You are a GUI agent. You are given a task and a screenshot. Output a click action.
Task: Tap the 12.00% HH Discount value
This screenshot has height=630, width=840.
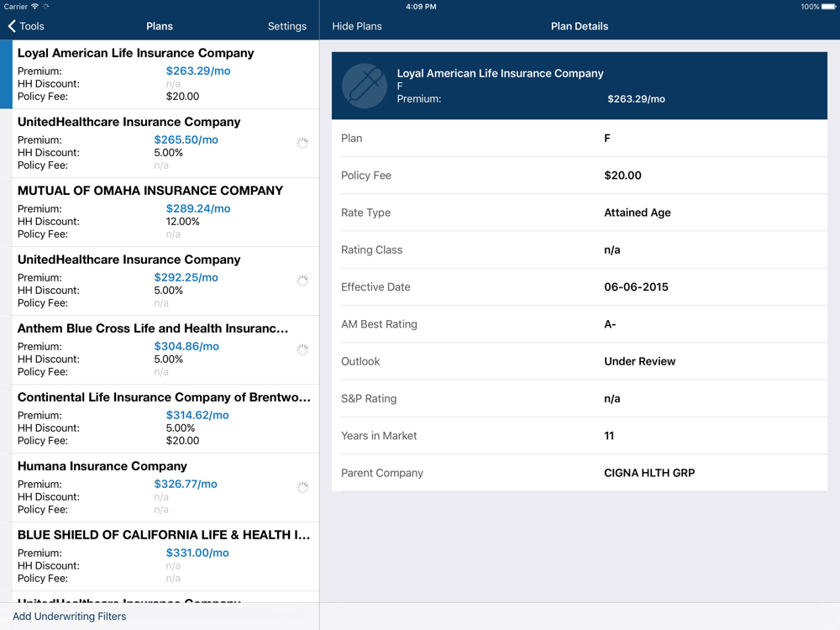182,221
